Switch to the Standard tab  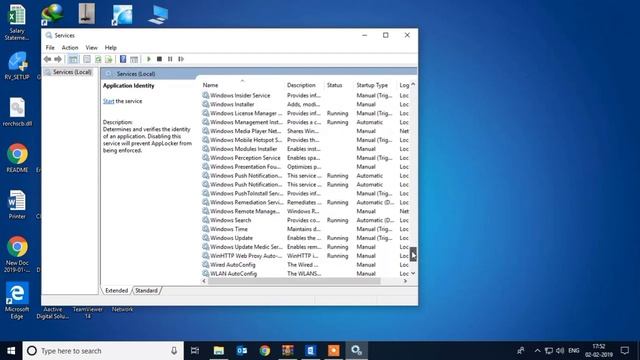click(146, 291)
